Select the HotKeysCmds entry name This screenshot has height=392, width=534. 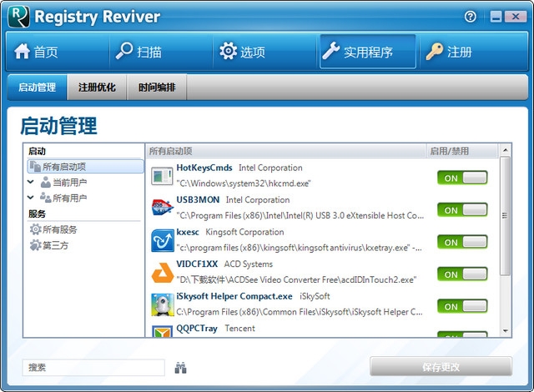click(x=204, y=168)
